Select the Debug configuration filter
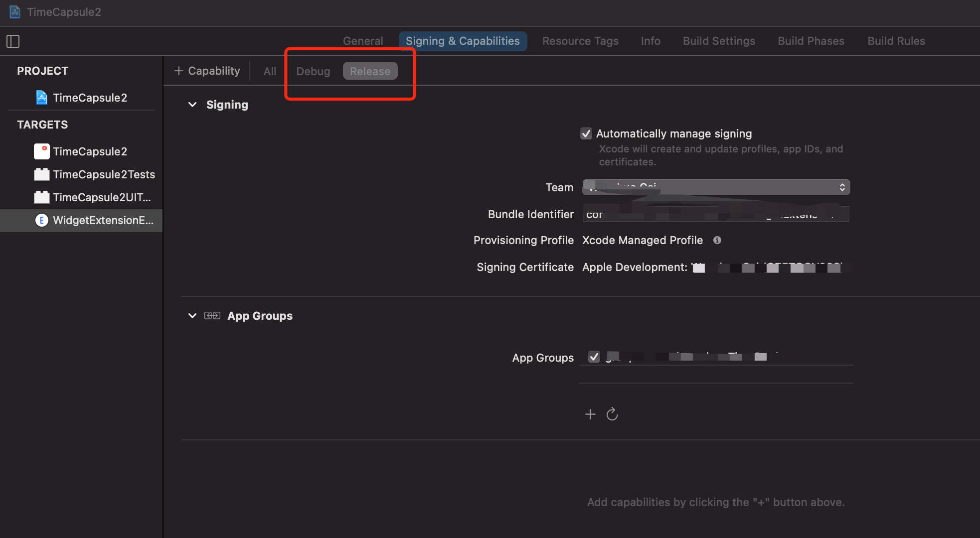980x538 pixels. tap(313, 71)
